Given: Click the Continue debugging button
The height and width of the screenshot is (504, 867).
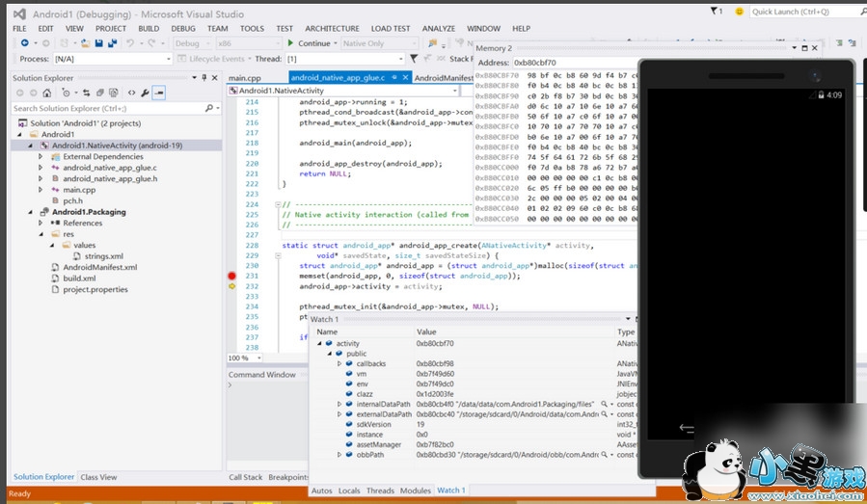Looking at the screenshot, I should [x=309, y=43].
